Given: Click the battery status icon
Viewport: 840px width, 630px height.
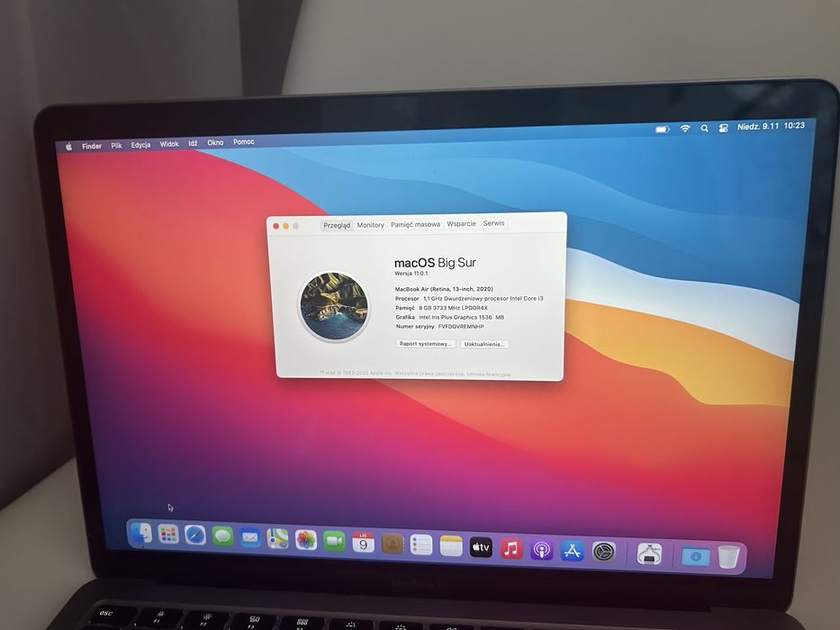Looking at the screenshot, I should pos(663,129).
